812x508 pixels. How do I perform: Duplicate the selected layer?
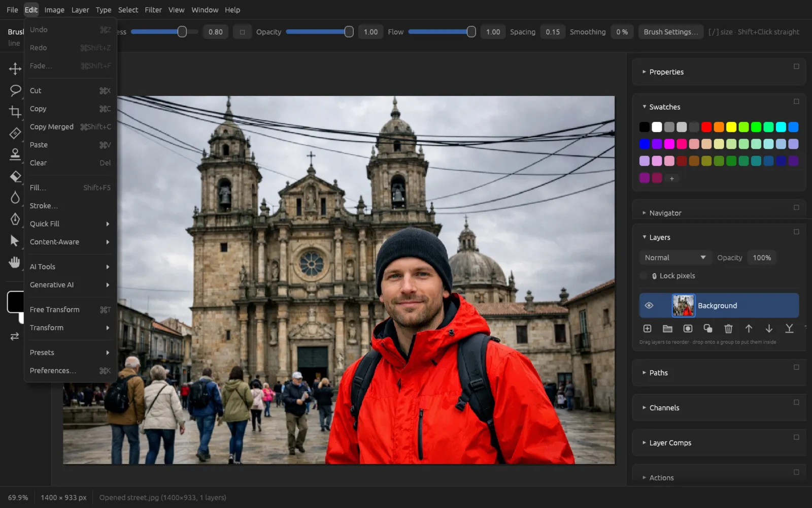(x=708, y=329)
